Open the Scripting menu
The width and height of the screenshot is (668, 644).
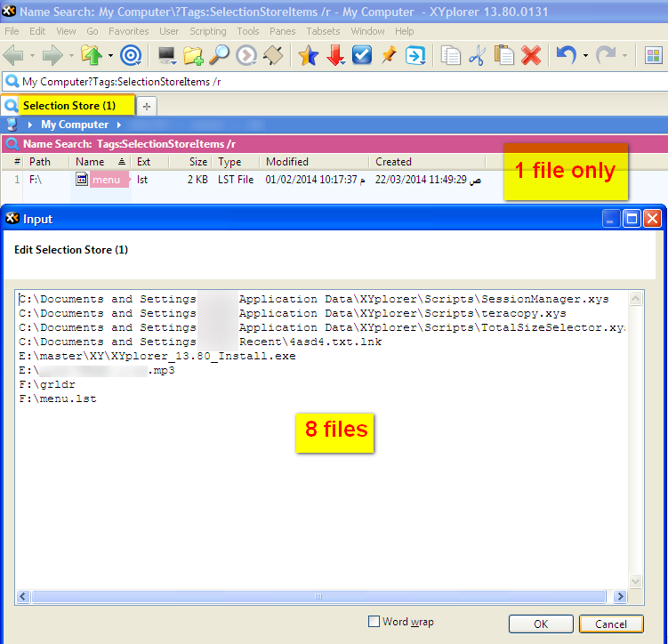(x=207, y=31)
